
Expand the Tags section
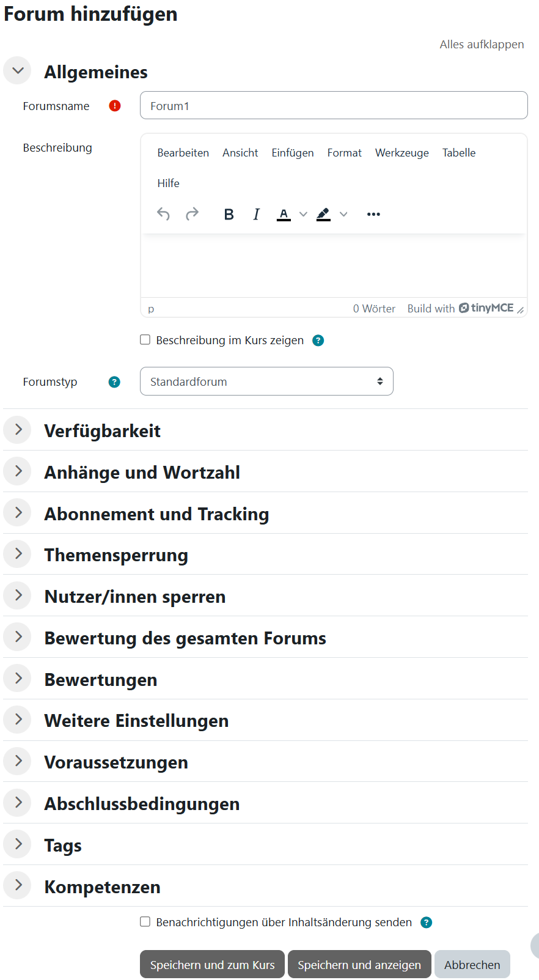coord(18,844)
